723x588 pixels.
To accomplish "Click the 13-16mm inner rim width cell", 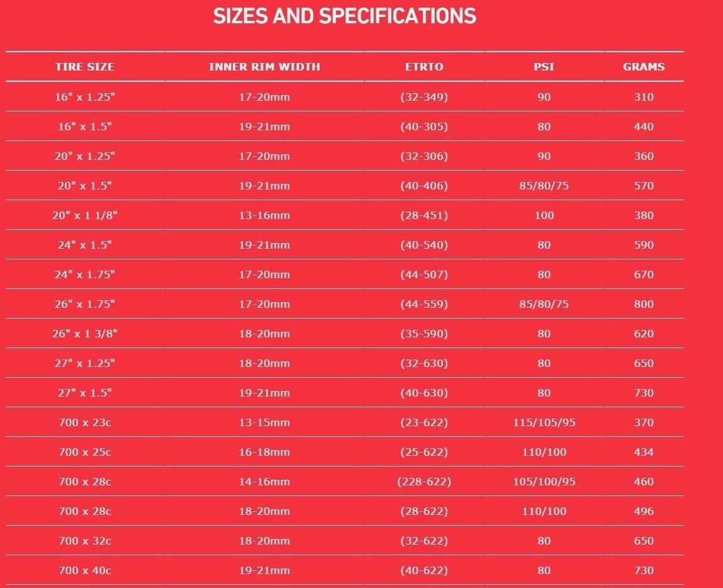I will coord(265,215).
